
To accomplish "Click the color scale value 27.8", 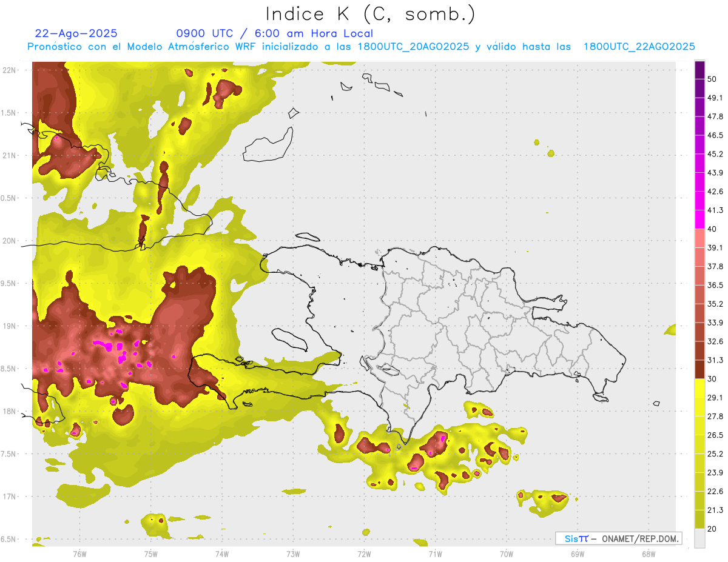I will (715, 416).
